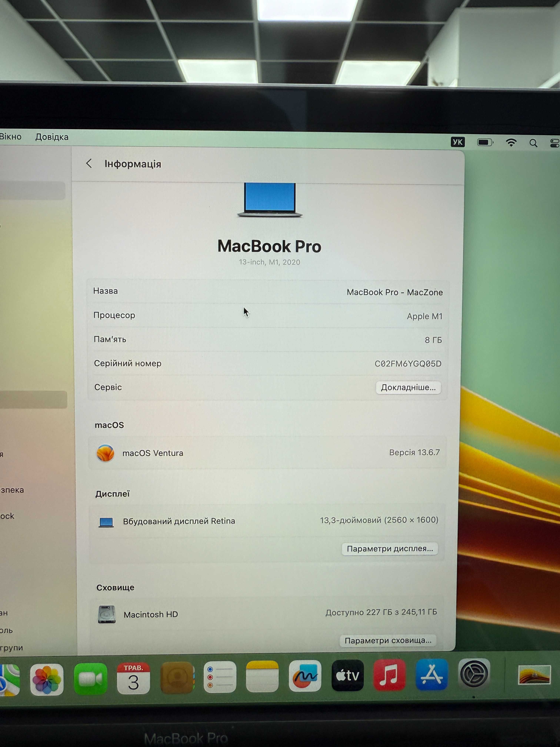Click the Версія 13.6.7 version text
This screenshot has width=560, height=747.
414,452
